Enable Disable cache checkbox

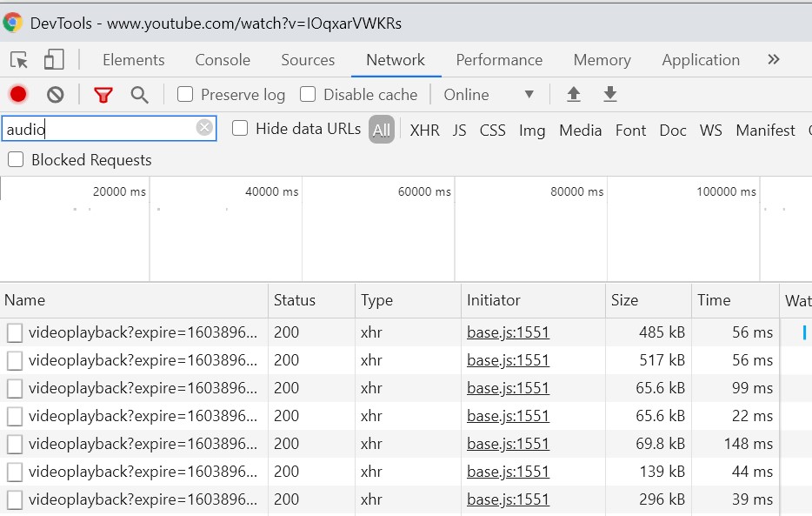tap(308, 94)
